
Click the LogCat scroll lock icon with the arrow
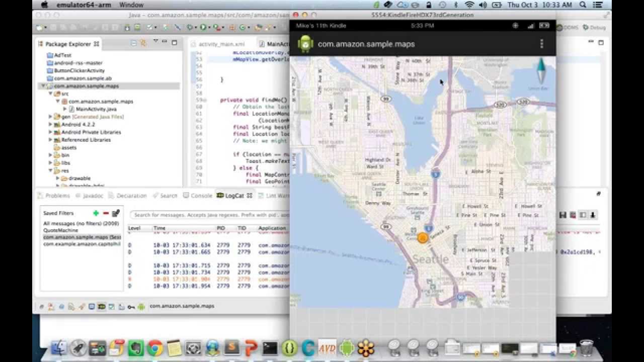593,215
